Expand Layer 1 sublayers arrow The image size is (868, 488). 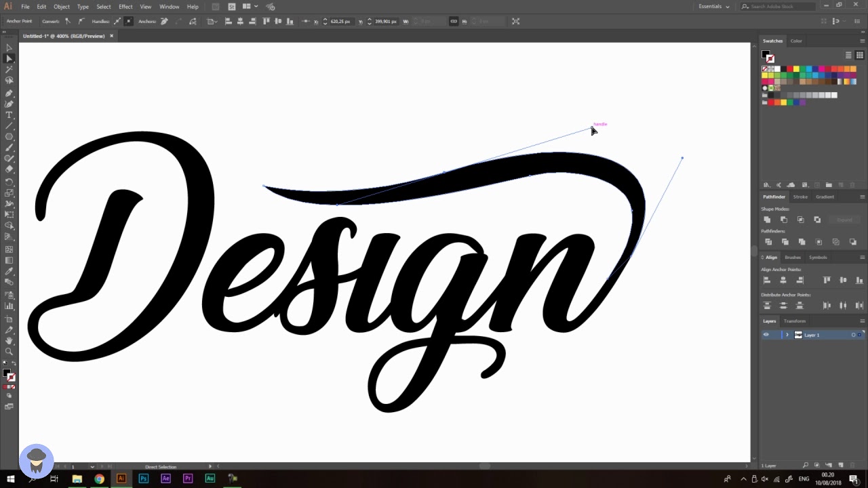787,335
